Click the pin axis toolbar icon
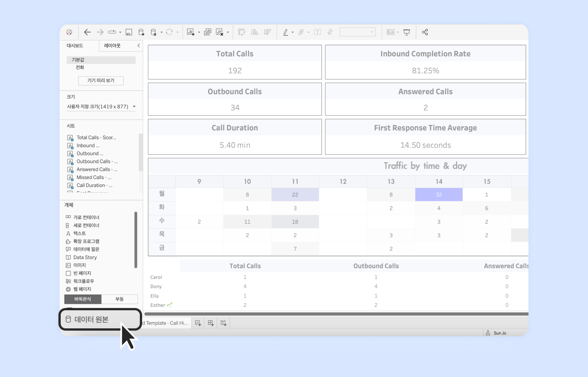588x377 pixels. coord(330,32)
